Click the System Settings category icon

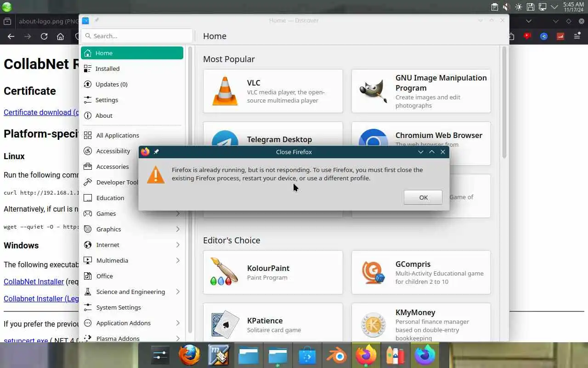coord(88,307)
